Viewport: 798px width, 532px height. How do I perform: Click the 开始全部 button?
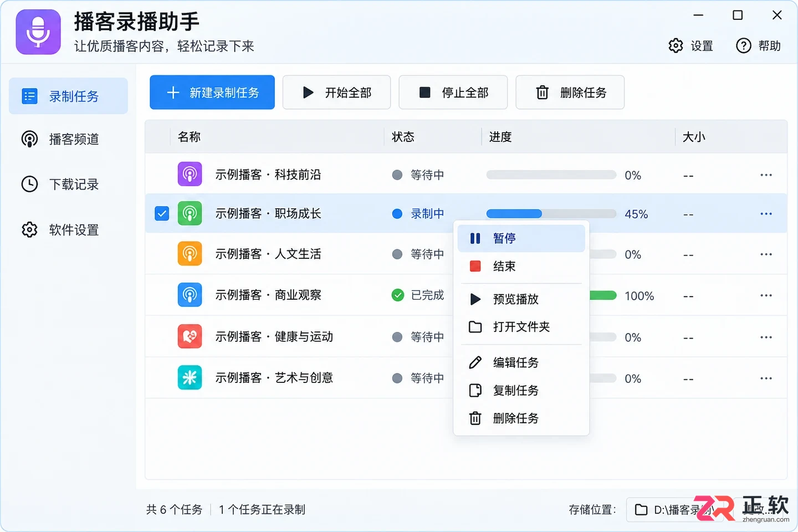(336, 93)
